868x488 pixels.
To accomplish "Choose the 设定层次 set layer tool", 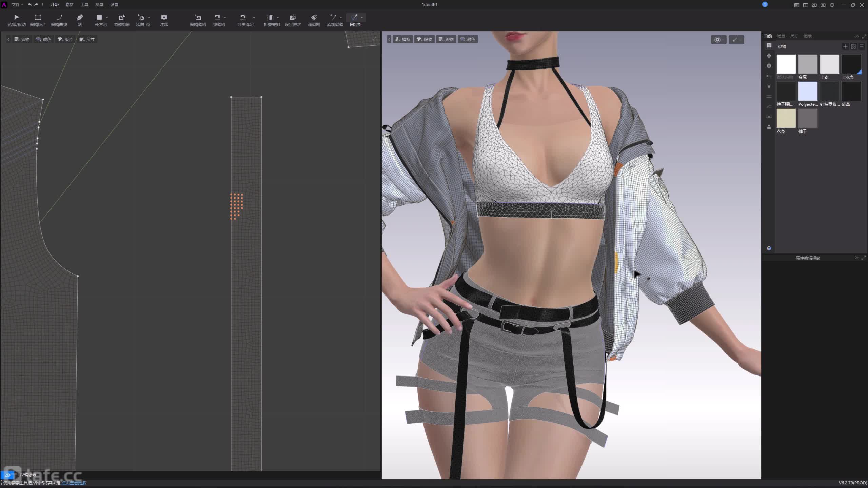I will point(293,20).
